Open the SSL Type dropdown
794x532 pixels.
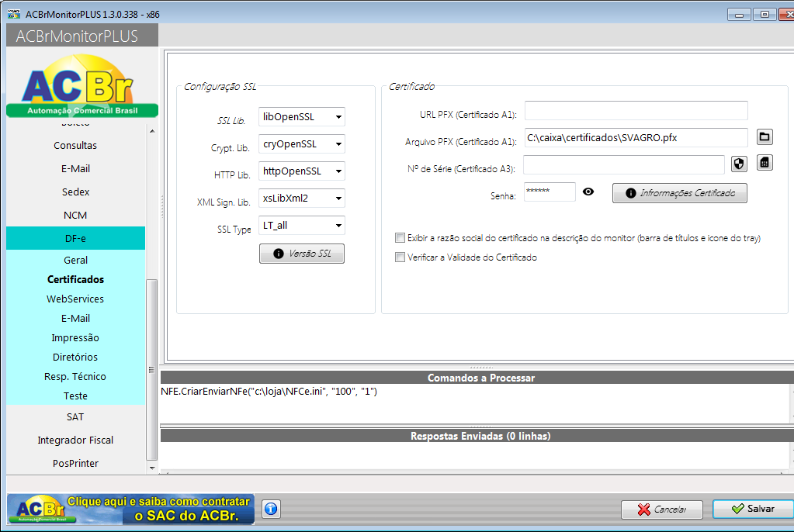pos(302,225)
